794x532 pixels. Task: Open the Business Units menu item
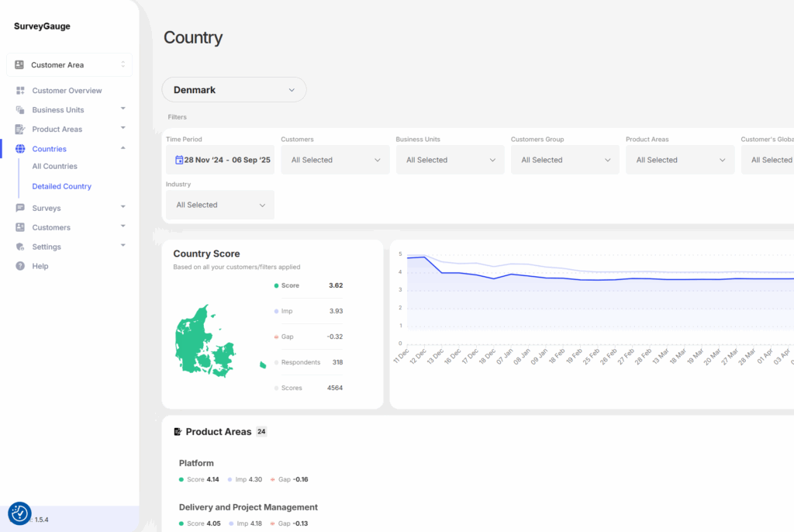tap(58, 110)
